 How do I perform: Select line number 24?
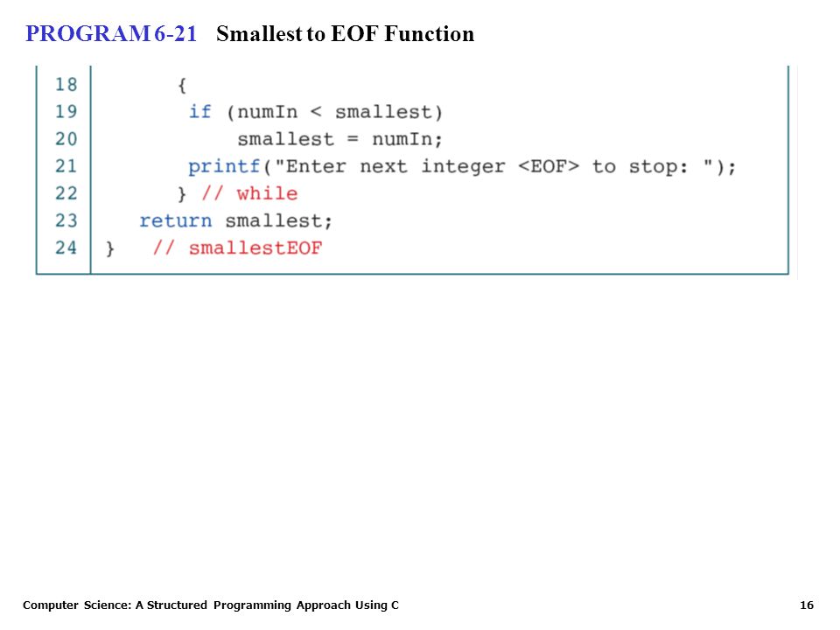[66, 248]
